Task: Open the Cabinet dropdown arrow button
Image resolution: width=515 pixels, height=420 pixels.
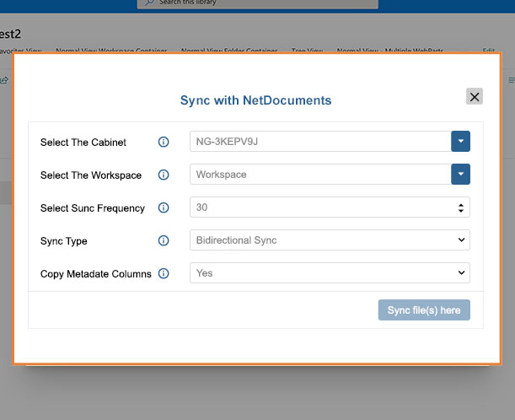Action: coord(460,142)
